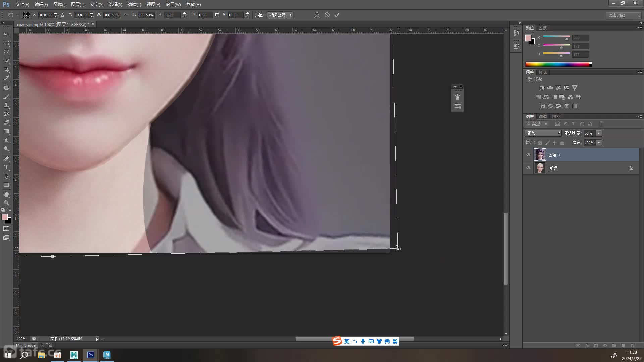Switch to the 路径 tab
The width and height of the screenshot is (644, 362).
point(556,117)
